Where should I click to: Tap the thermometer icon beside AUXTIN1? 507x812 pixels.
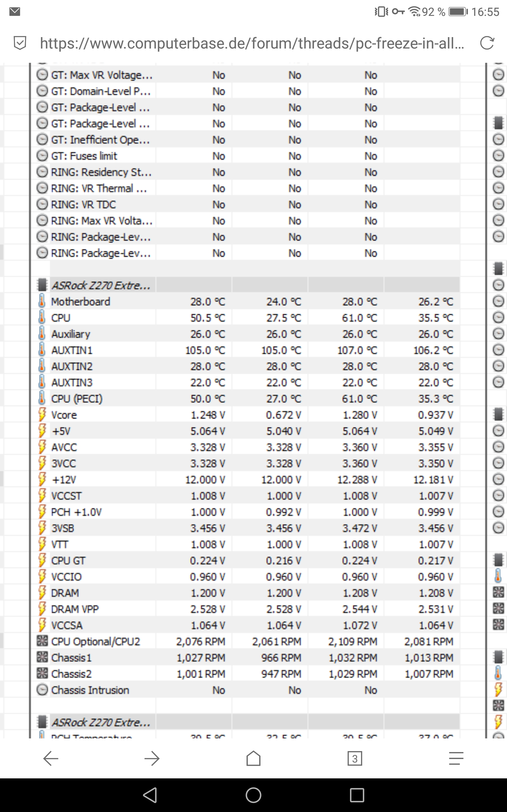pyautogui.click(x=42, y=350)
